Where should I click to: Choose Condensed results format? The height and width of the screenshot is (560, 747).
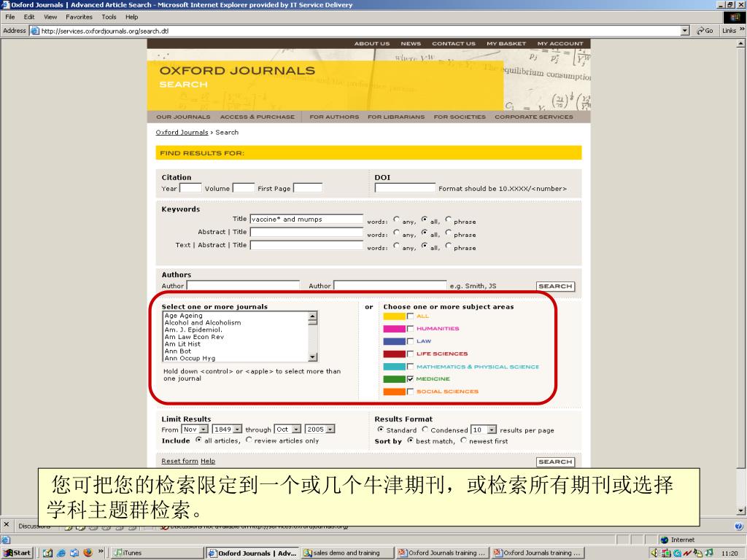[425, 429]
